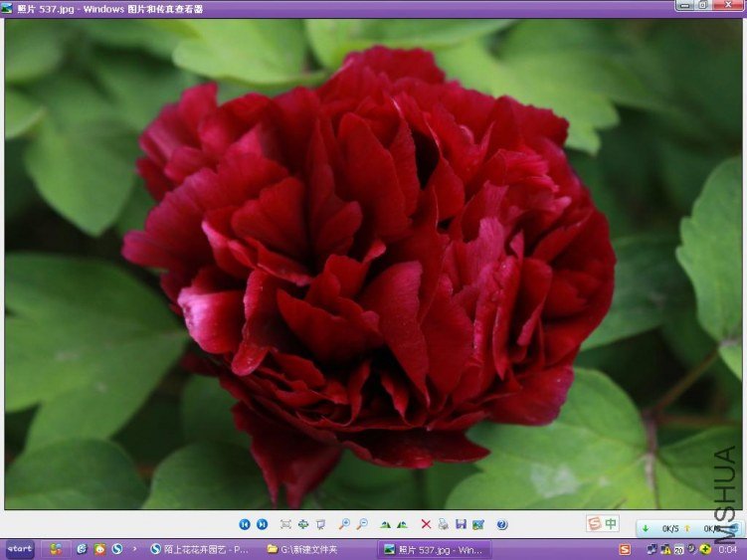Show image at actual size

point(302,524)
